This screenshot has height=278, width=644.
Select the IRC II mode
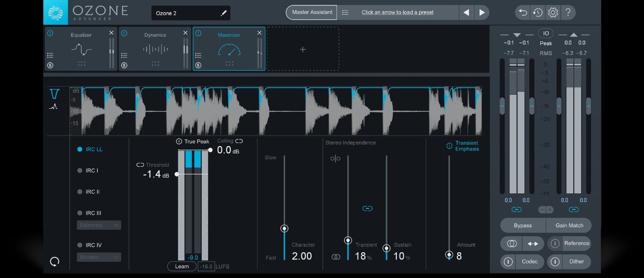point(88,192)
